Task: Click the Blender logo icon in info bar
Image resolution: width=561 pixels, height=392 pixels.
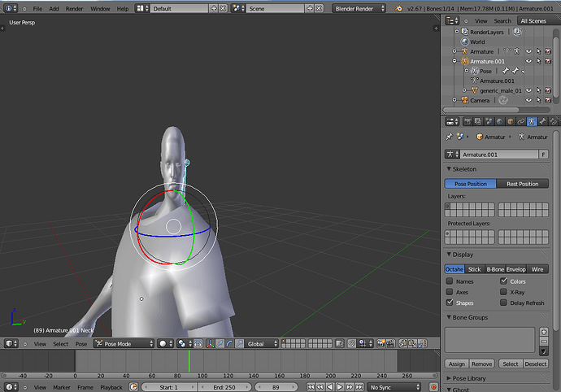Action: click(398, 8)
